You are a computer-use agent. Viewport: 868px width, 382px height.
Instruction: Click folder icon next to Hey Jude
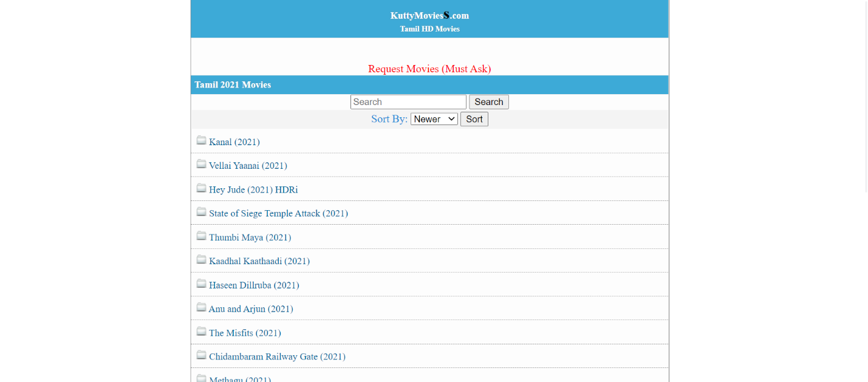coord(201,188)
